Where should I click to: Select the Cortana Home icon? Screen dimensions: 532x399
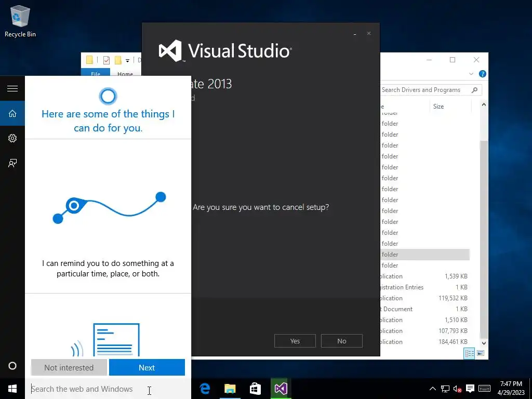click(x=12, y=113)
